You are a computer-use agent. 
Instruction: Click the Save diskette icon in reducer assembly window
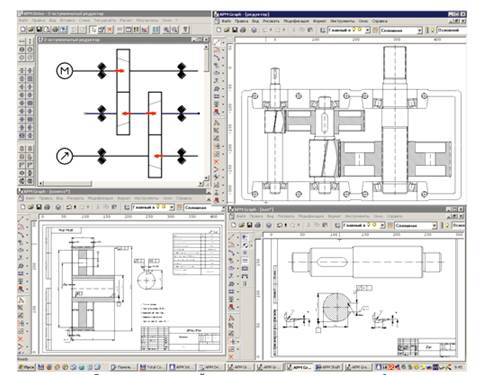click(x=235, y=30)
